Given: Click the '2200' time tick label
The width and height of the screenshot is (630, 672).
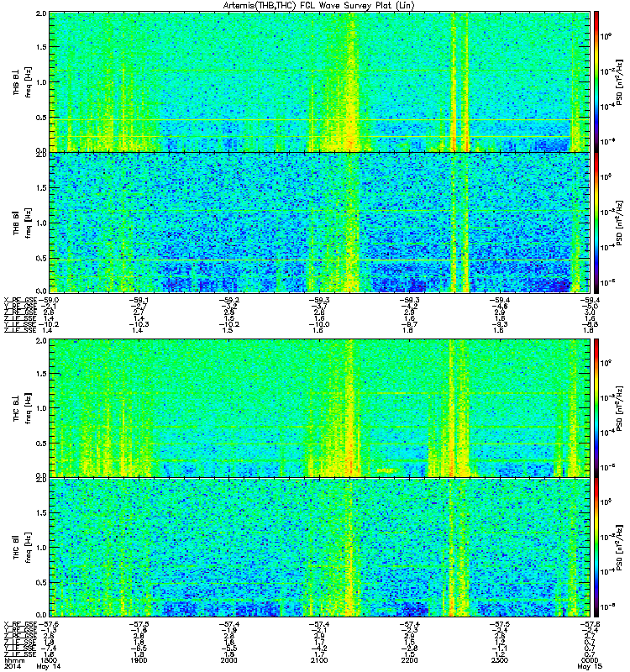Looking at the screenshot, I should point(409,660).
